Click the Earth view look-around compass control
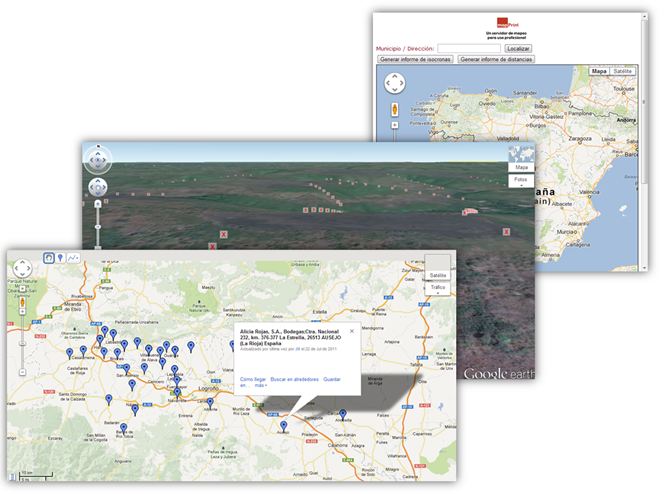The image size is (664, 494). pos(97,159)
